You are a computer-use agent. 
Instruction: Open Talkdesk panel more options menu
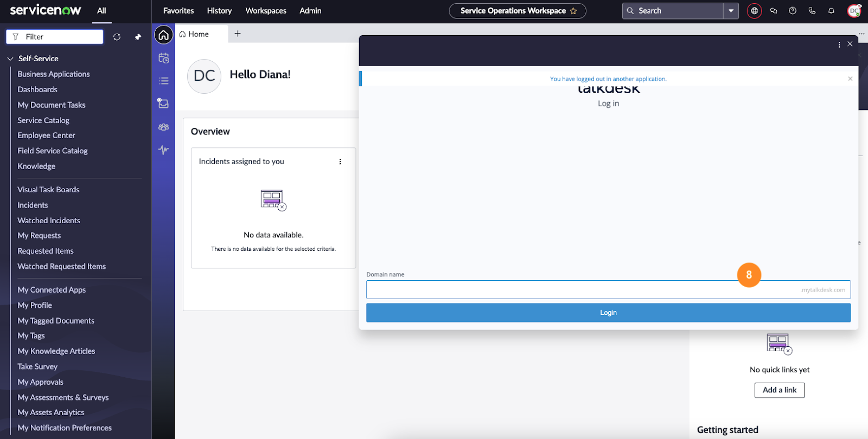[x=839, y=45]
